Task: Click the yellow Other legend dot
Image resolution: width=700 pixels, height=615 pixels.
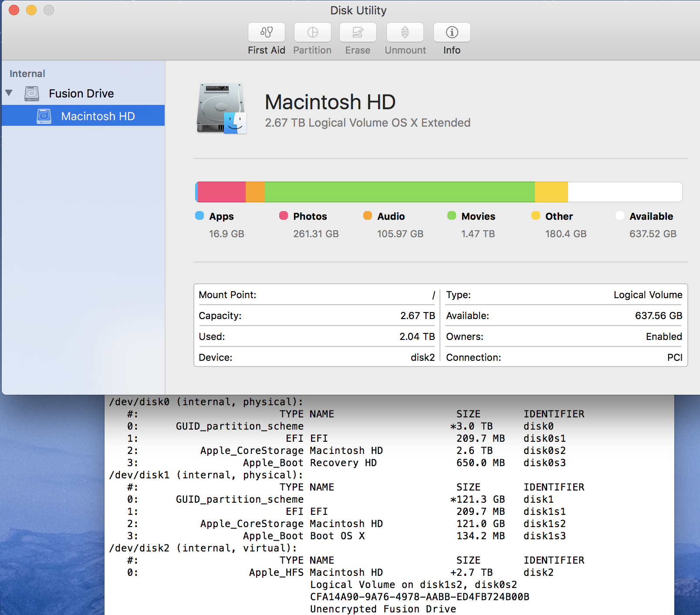Action: click(x=536, y=215)
